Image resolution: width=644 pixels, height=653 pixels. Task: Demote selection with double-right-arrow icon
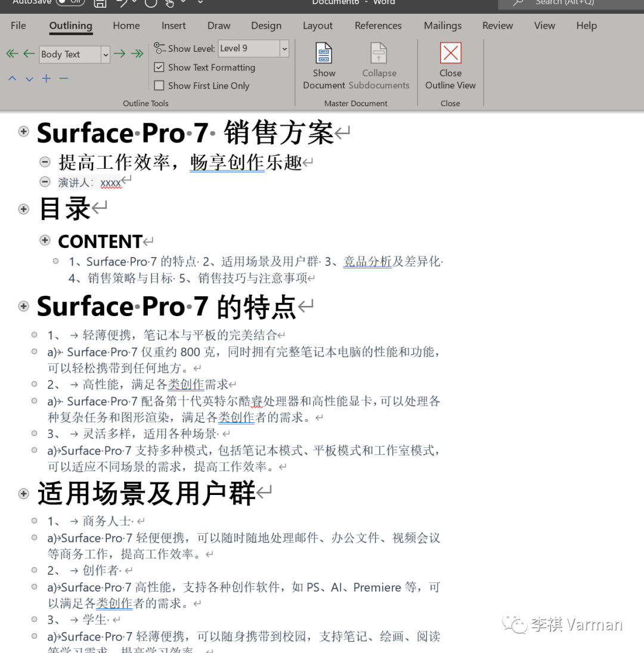point(137,53)
